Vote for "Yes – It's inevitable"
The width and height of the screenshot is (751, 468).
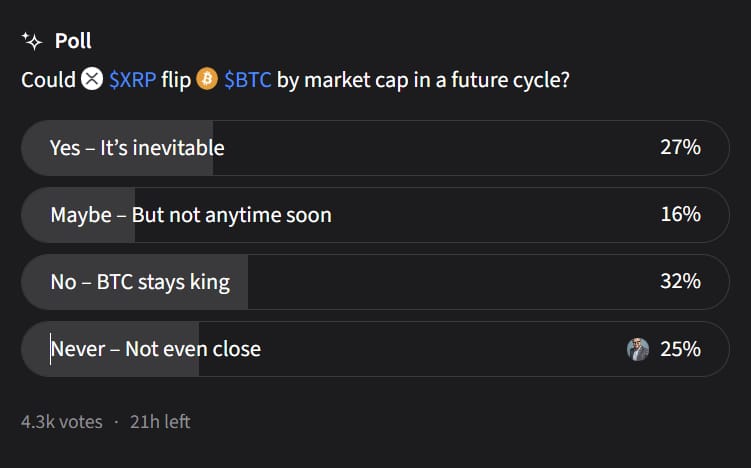click(x=137, y=148)
